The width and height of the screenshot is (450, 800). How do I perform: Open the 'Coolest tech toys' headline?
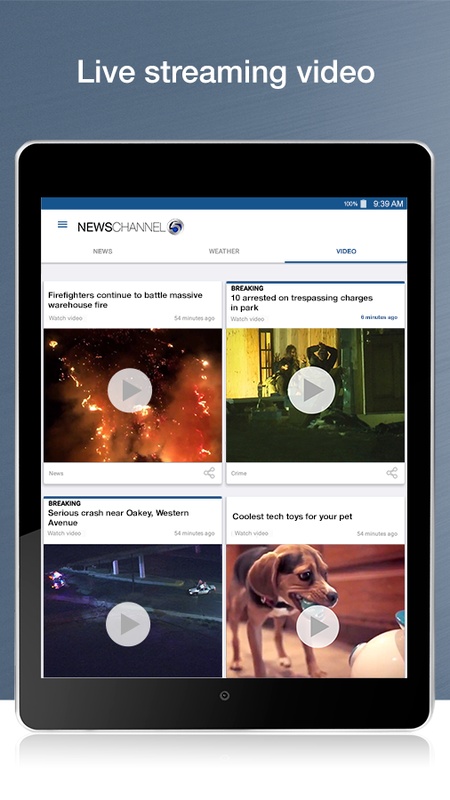(292, 516)
